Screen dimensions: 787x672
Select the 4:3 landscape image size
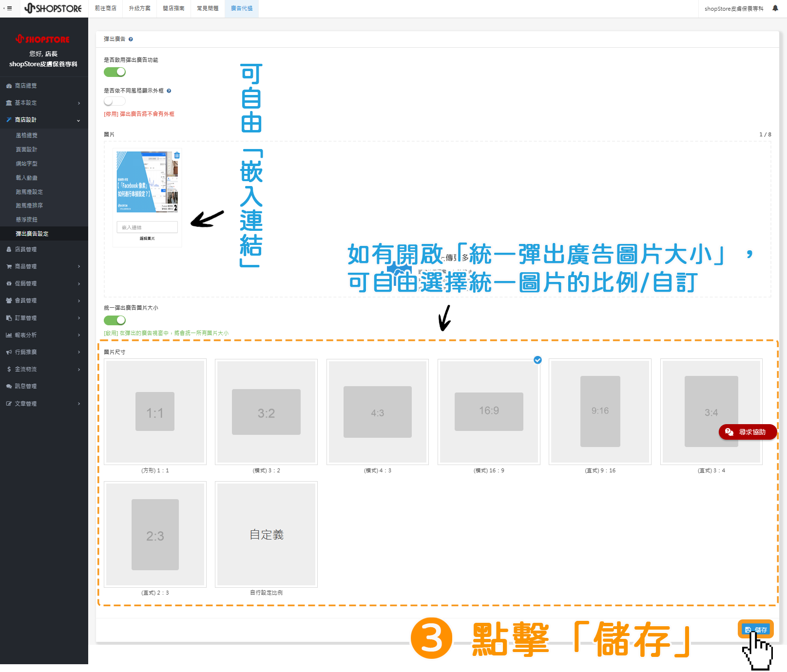point(378,411)
